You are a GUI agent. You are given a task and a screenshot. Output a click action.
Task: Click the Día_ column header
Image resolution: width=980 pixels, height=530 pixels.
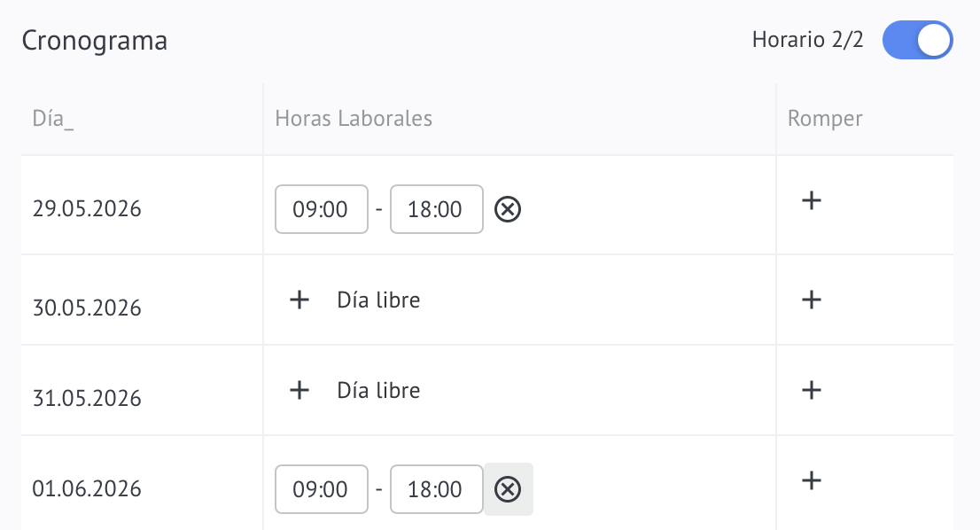[x=53, y=119]
